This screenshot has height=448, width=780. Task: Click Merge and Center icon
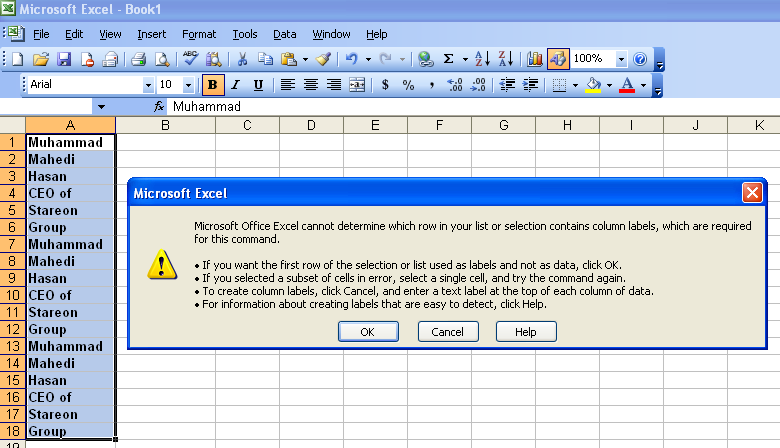357,85
